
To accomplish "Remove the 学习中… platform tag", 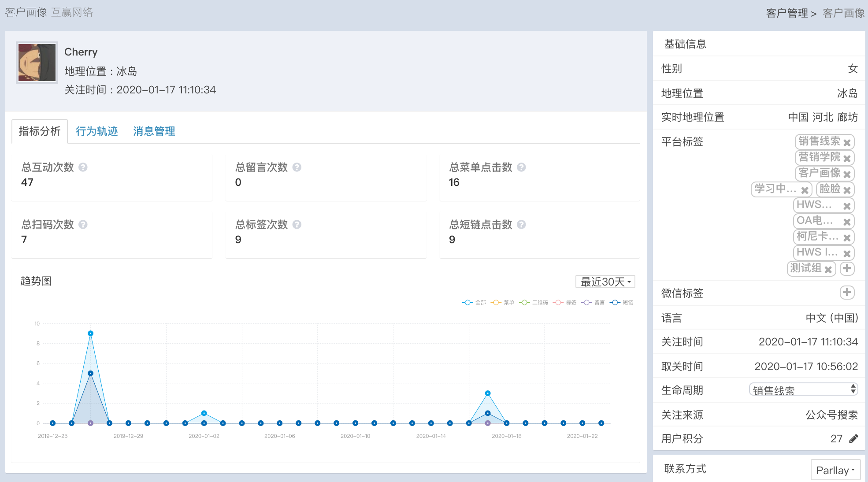I will click(x=805, y=190).
